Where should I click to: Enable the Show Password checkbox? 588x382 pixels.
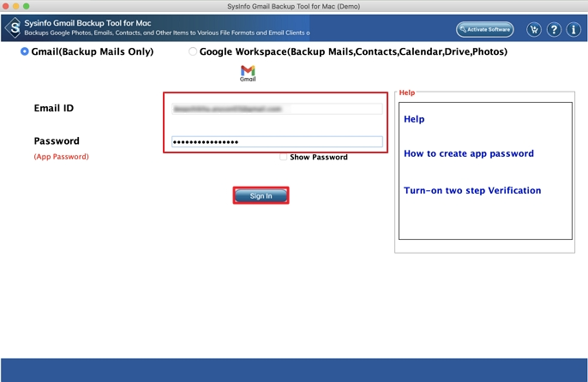point(283,157)
